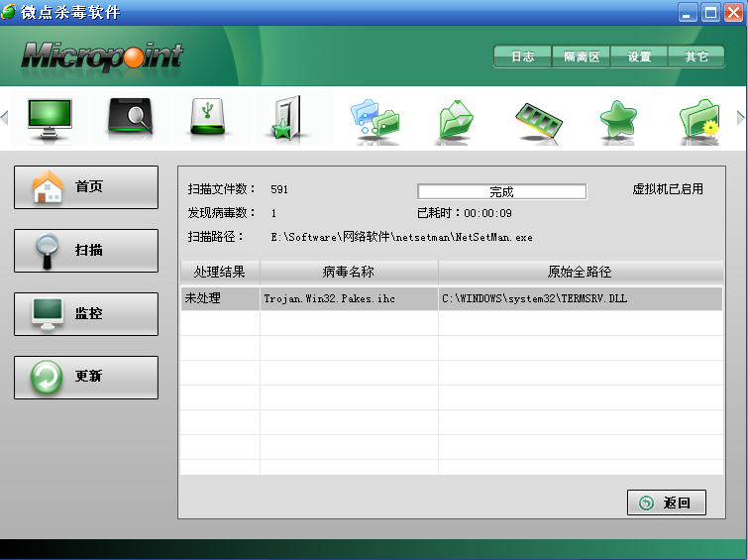Screen dimensions: 748x560
Task: Click right arrow of icon strip
Action: pyautogui.click(x=740, y=117)
